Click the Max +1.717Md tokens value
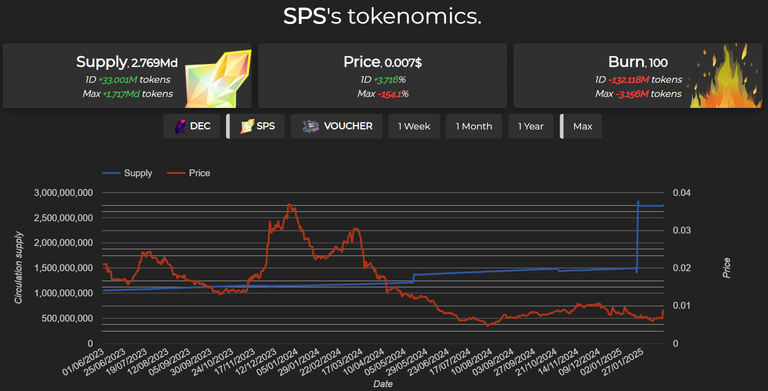The height and width of the screenshot is (391, 768). point(127,94)
